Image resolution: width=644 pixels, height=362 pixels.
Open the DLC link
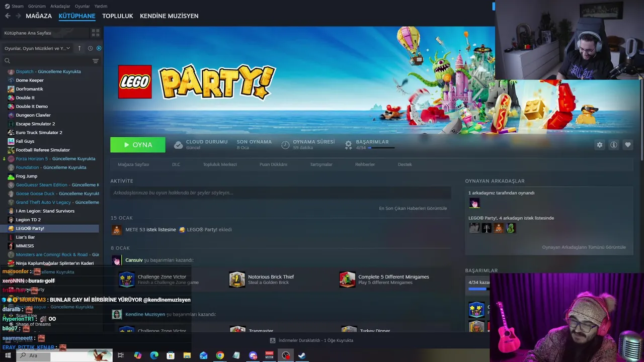[x=176, y=164]
